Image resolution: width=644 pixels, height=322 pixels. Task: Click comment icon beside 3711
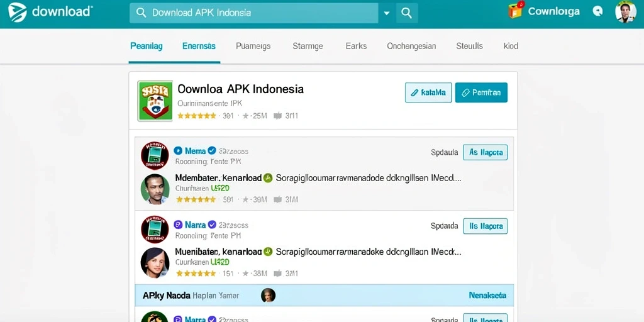(277, 274)
